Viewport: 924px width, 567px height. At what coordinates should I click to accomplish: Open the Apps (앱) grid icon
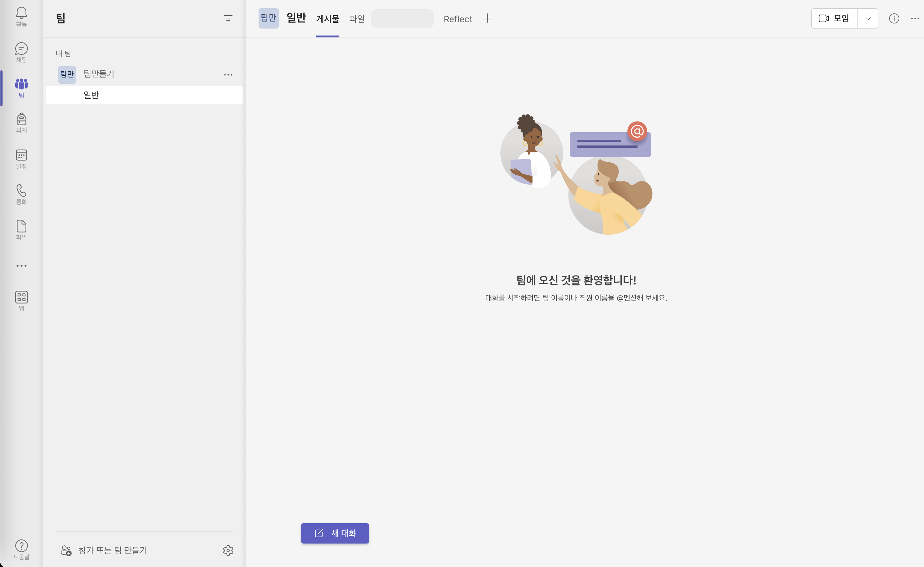tap(21, 301)
